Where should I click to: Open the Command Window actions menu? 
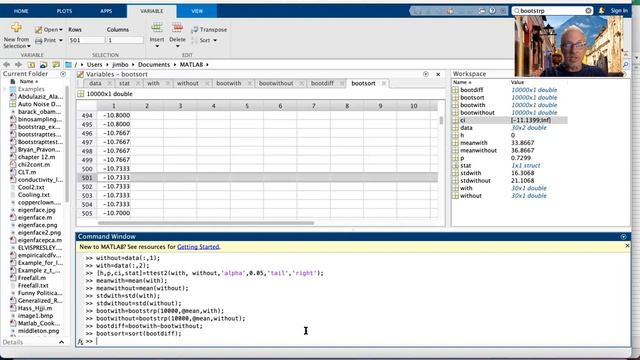623,236
